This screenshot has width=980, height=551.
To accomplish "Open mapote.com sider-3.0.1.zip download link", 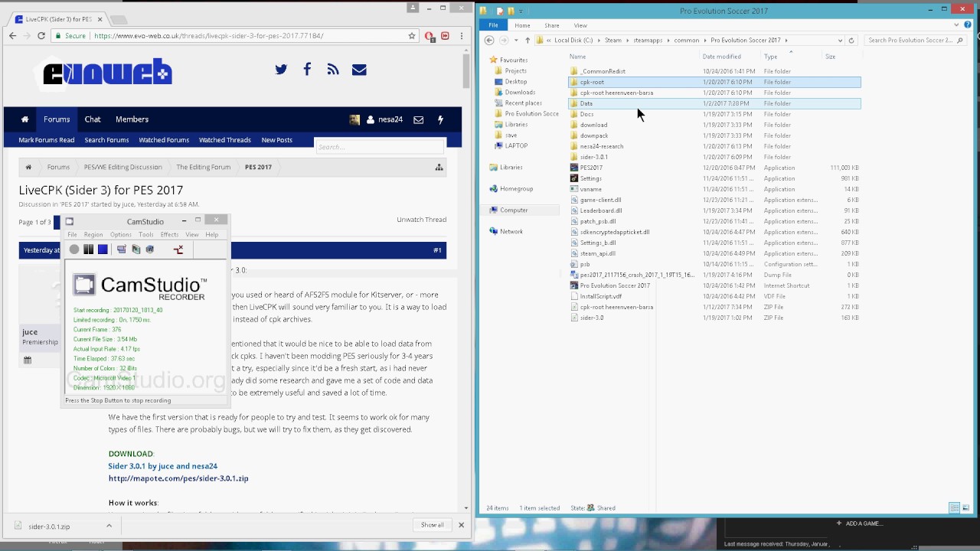I will click(178, 478).
